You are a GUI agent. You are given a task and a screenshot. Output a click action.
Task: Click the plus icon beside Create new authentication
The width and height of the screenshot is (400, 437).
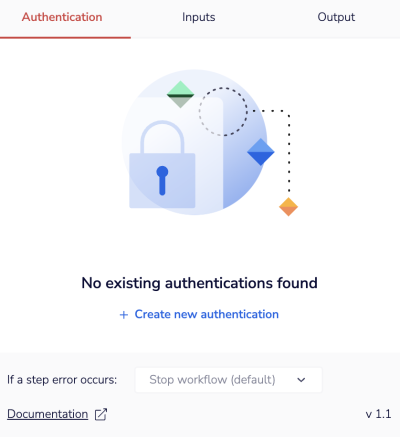(x=124, y=315)
